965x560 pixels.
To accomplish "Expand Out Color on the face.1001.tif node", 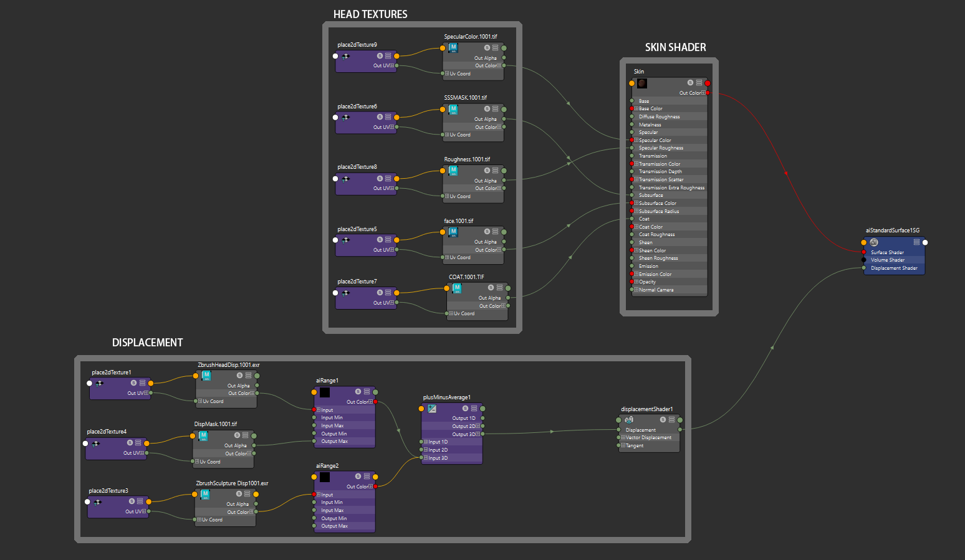I will click(x=499, y=250).
